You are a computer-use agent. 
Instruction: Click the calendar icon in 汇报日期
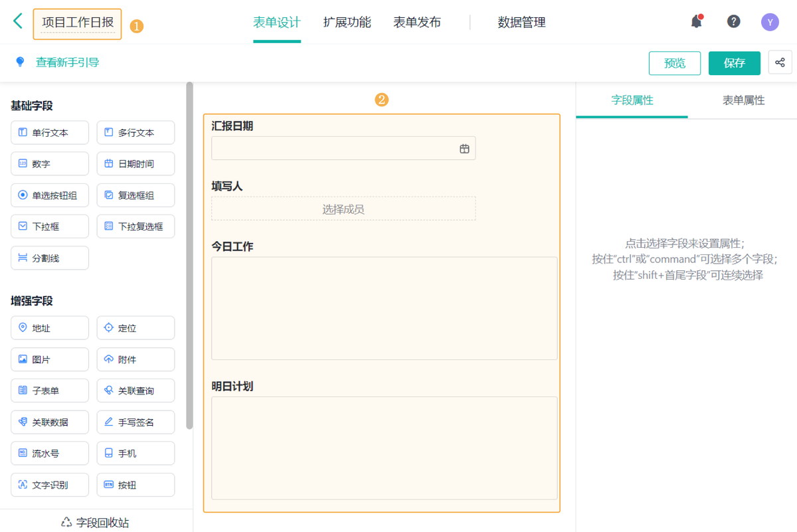coord(464,149)
